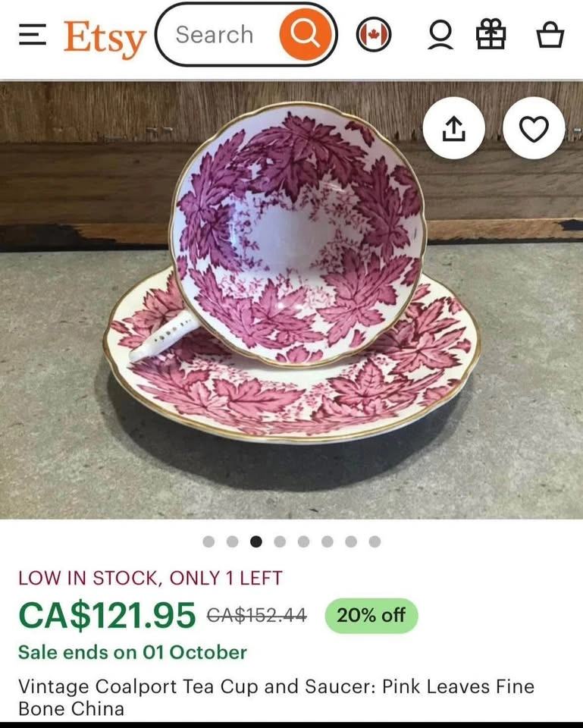Select the fifth photo indicator dot
583x728 pixels.
[x=303, y=541]
